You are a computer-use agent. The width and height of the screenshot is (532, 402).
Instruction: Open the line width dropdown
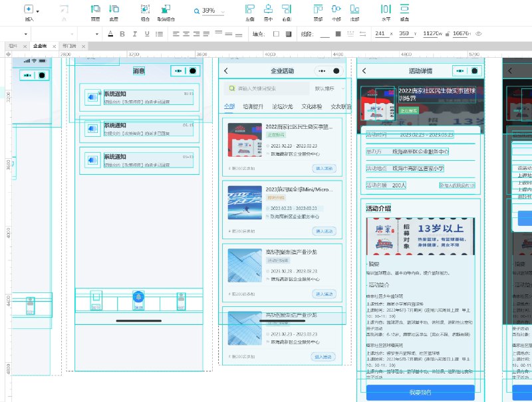325,35
